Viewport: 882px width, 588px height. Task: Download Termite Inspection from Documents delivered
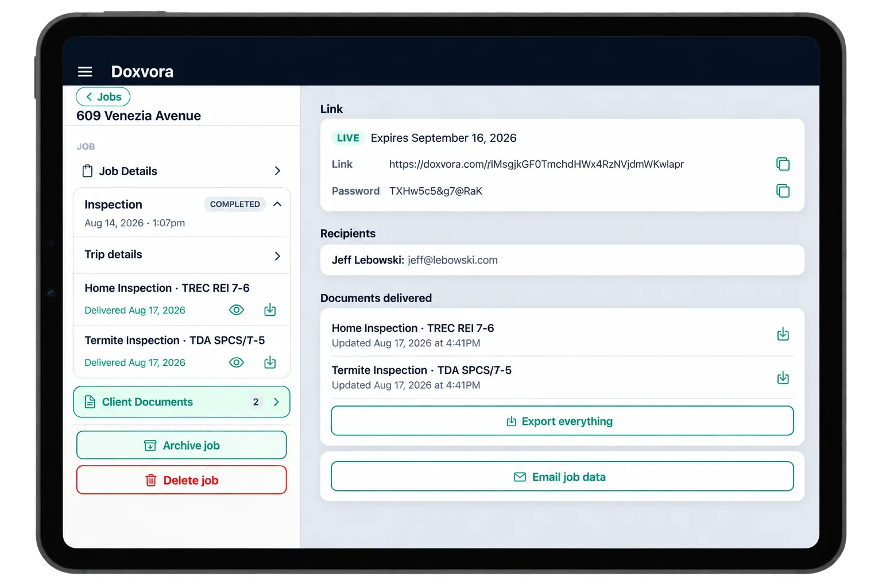[x=783, y=378]
